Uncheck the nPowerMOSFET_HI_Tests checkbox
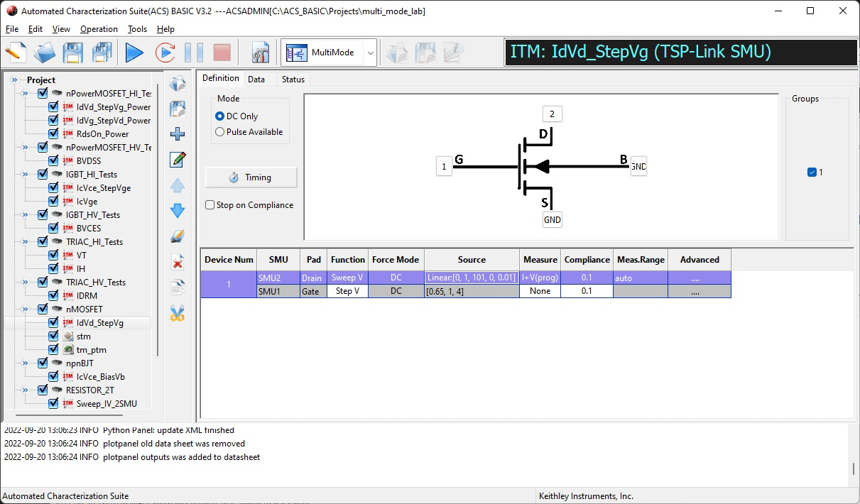 tap(43, 94)
